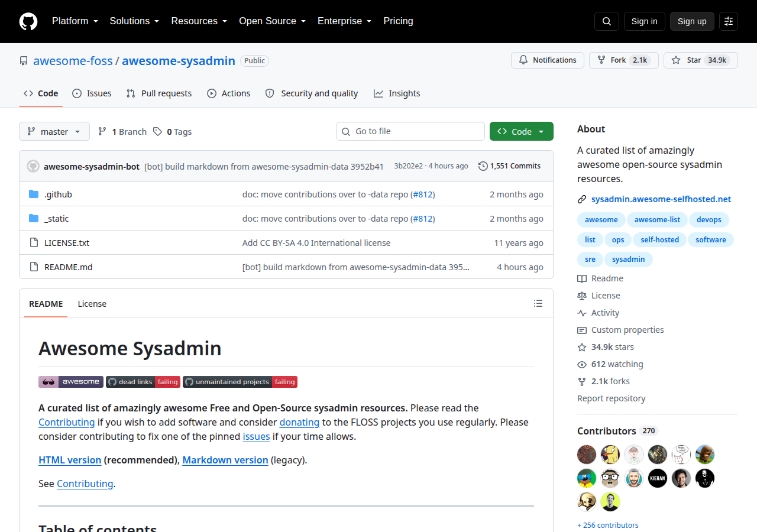Star the repository
The image size is (757, 532).
[x=701, y=60]
